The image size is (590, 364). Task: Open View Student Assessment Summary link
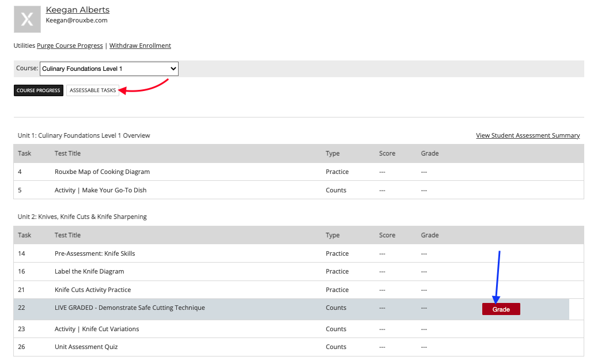(x=528, y=135)
